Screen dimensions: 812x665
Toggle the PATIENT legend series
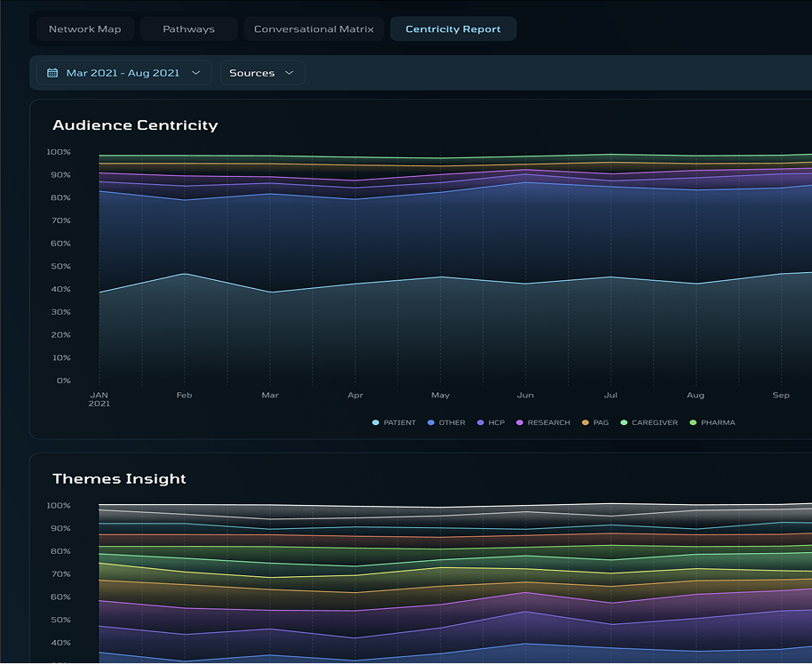(394, 423)
